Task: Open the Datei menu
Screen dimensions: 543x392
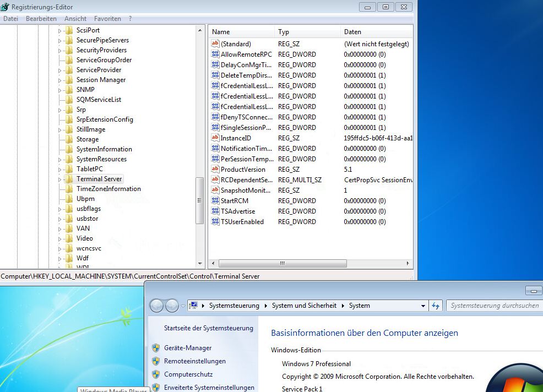Action: [10, 19]
